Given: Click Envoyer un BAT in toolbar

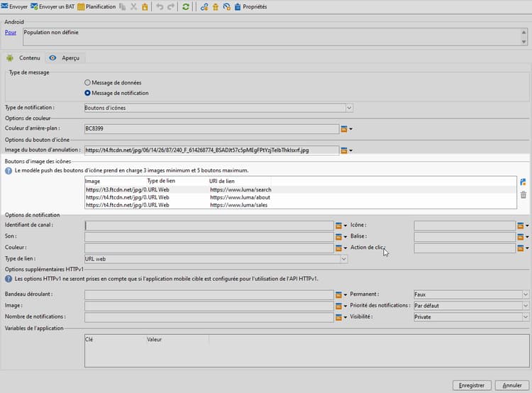Looking at the screenshot, I should (x=52, y=6).
